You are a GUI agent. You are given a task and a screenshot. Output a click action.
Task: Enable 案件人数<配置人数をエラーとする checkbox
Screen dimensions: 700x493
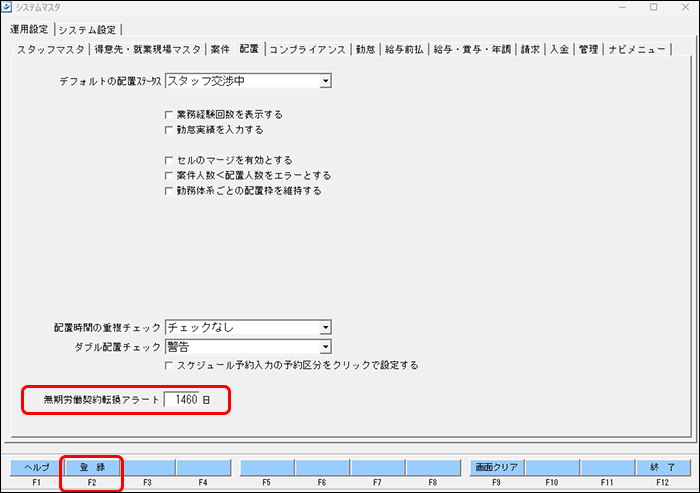pos(169,175)
